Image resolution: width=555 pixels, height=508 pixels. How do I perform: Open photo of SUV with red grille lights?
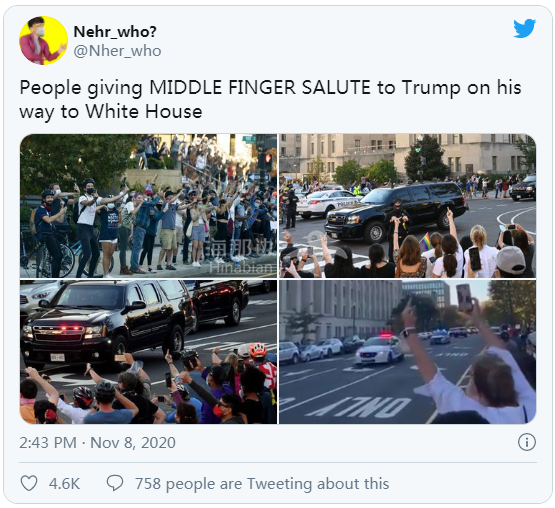click(x=148, y=352)
